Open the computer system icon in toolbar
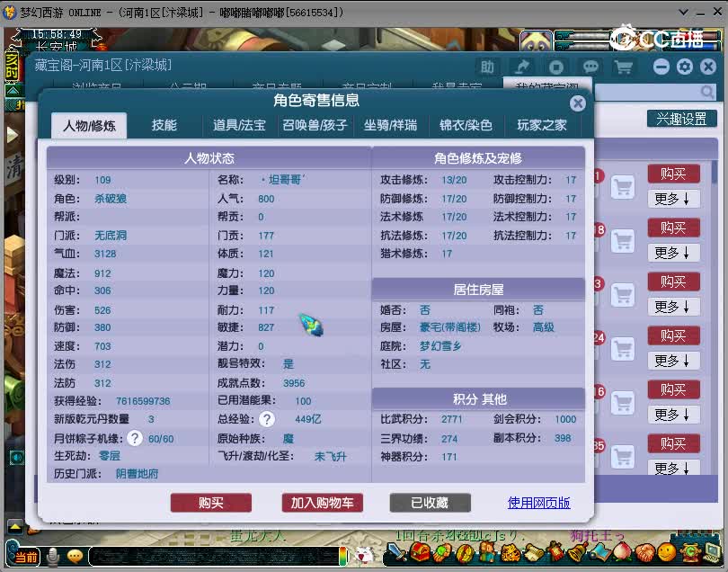728x572 pixels. click(712, 552)
